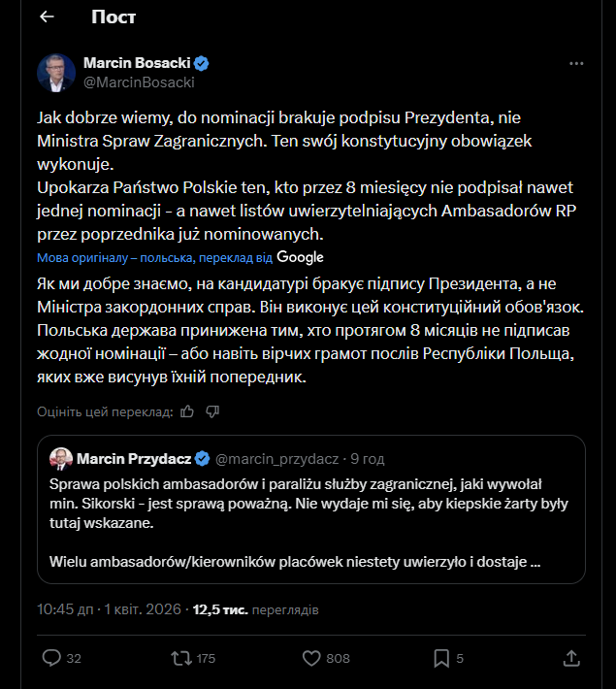Click the original language translation notice

coord(155,257)
